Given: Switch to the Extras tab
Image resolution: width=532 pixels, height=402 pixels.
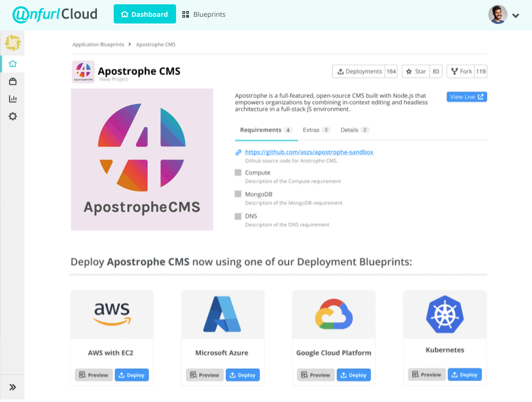Looking at the screenshot, I should click(316, 130).
